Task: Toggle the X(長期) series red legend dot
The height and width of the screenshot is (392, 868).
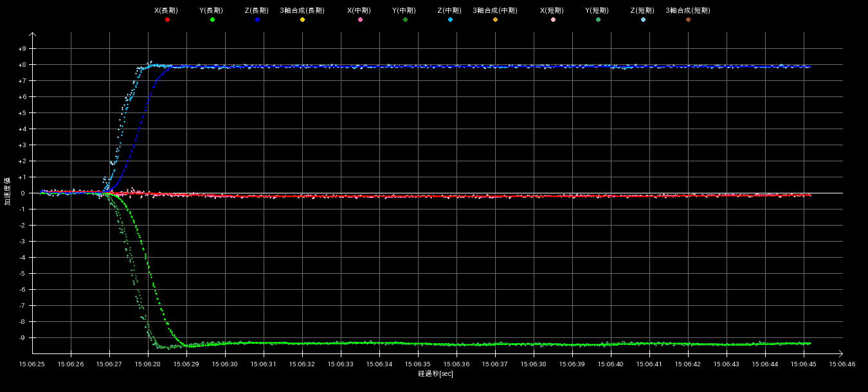Action: (167, 20)
